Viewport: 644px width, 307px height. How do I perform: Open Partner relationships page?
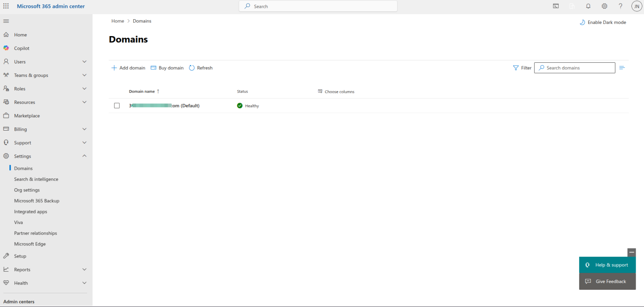coord(35,233)
